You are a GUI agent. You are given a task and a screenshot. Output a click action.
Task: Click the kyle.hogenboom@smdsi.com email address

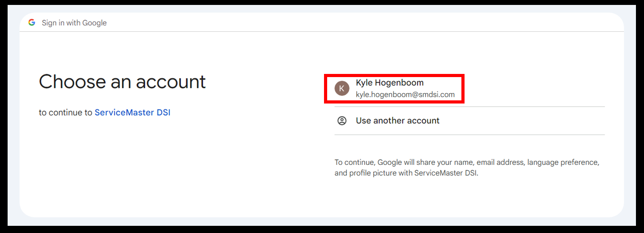coord(405,95)
